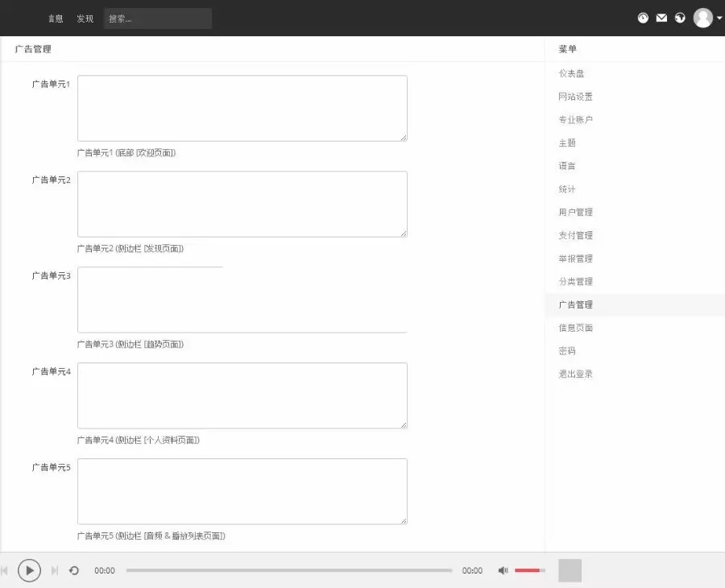Click 退出登录 to log out

tap(575, 374)
